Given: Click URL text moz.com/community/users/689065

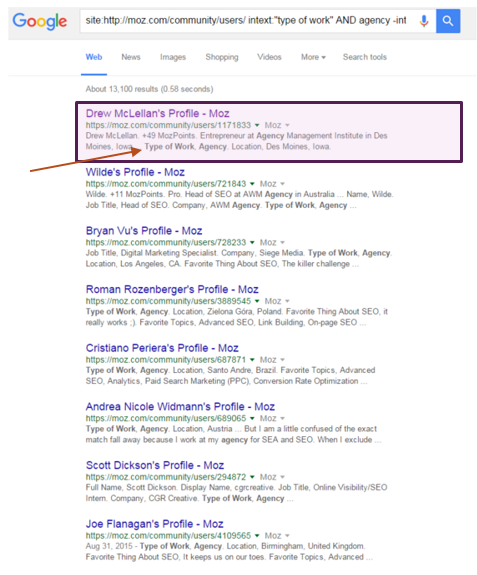Looking at the screenshot, I should pyautogui.click(x=166, y=418).
